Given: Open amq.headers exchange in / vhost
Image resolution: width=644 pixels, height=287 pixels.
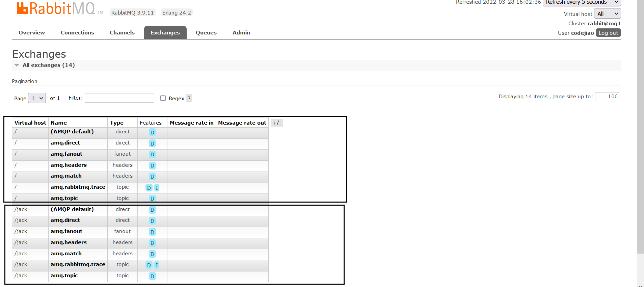Looking at the screenshot, I should point(69,165).
